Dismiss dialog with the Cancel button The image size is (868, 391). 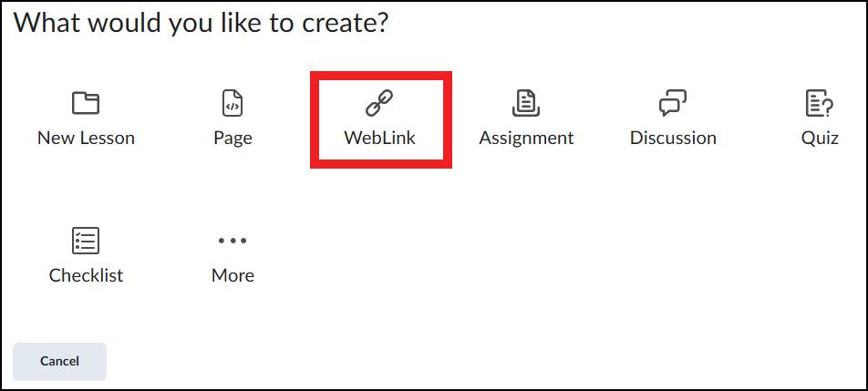click(x=59, y=361)
